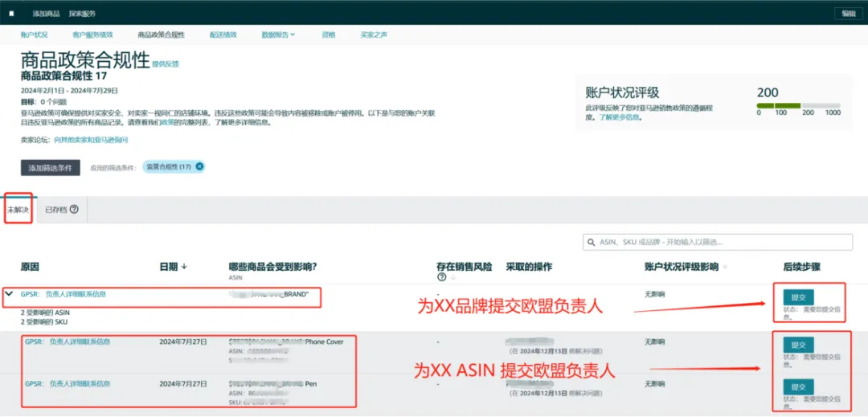
Task: Click 提交 button for Pen row
Action: [x=798, y=386]
